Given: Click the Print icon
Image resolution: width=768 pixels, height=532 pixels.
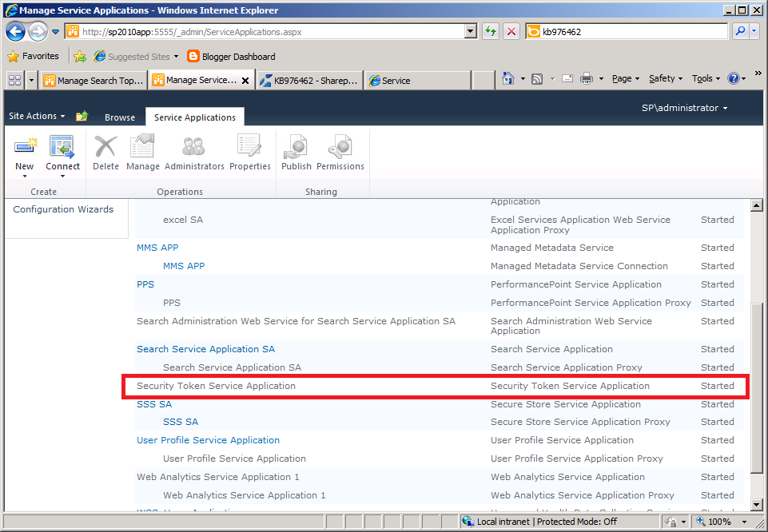Looking at the screenshot, I should point(587,78).
